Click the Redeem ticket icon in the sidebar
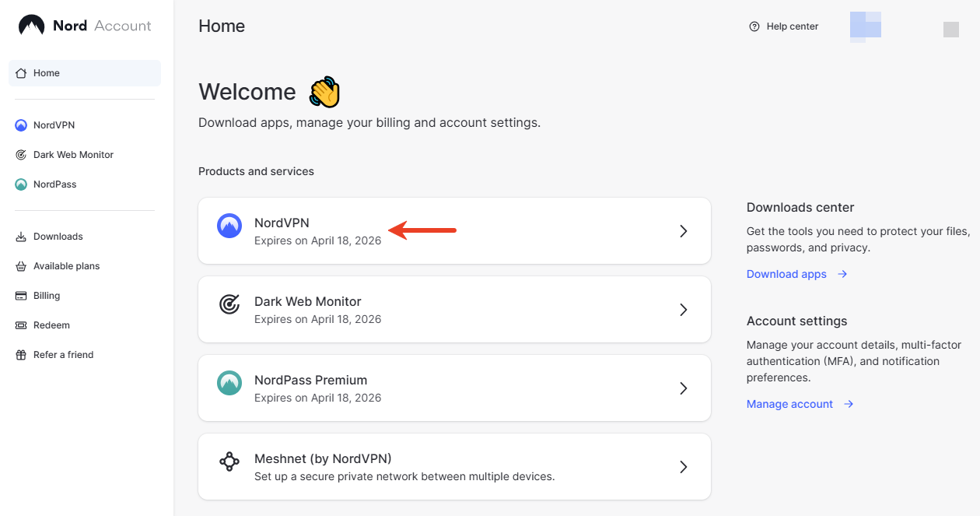 pyautogui.click(x=21, y=325)
